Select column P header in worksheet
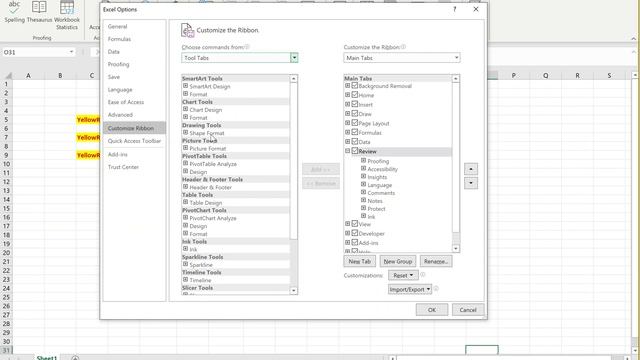640x360 pixels. (513, 76)
